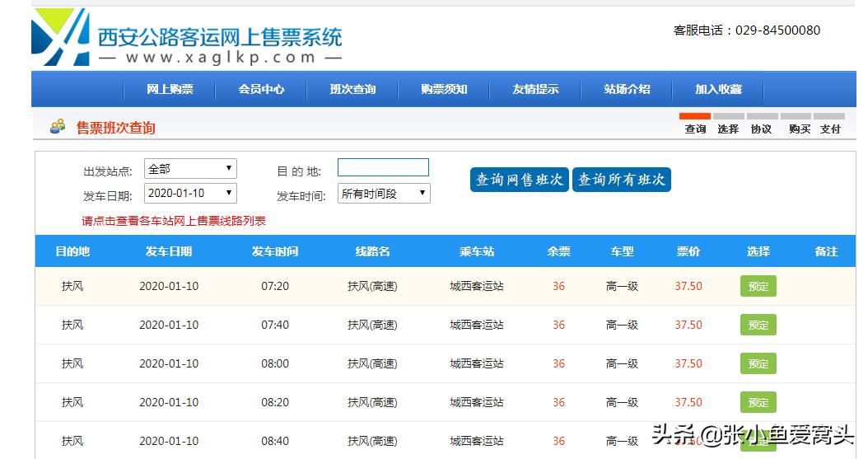Expand the 发车日期 date dropdown
The height and width of the screenshot is (459, 868).
[190, 194]
